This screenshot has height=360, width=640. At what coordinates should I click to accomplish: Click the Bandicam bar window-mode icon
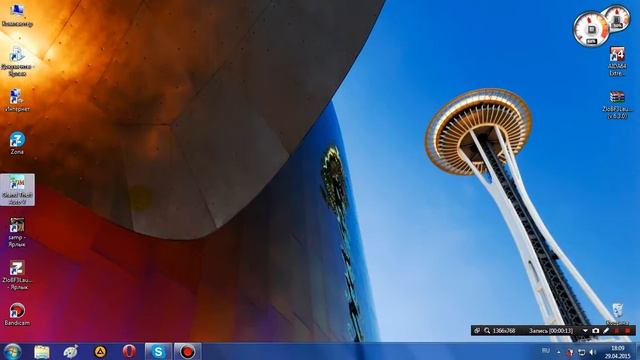[x=477, y=331]
